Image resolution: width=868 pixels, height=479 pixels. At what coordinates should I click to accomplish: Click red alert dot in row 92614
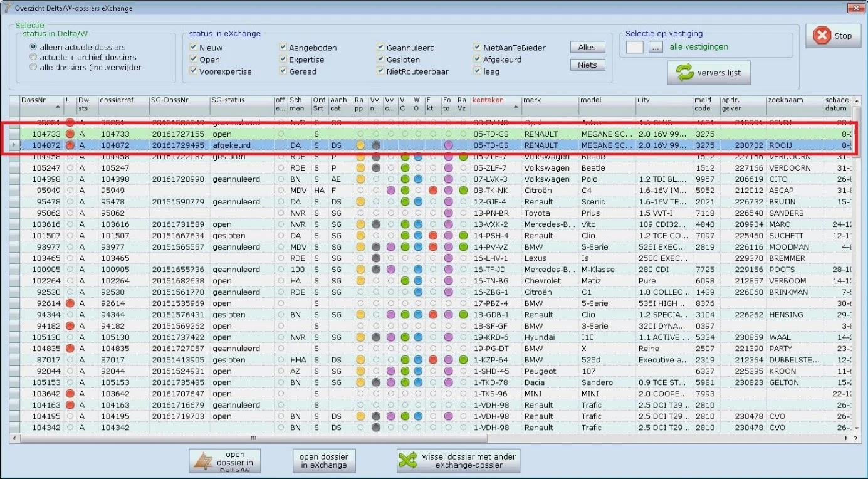tap(70, 303)
